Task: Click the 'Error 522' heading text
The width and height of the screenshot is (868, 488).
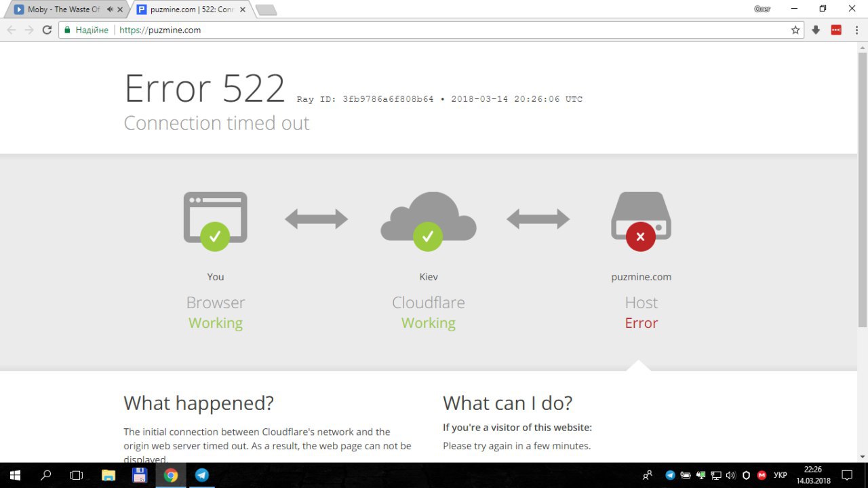Action: 205,88
